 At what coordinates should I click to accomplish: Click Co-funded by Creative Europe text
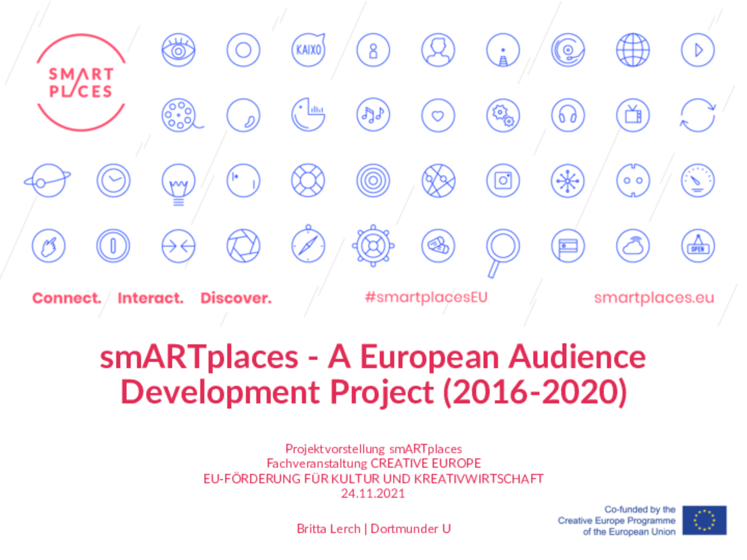pyautogui.click(x=616, y=520)
